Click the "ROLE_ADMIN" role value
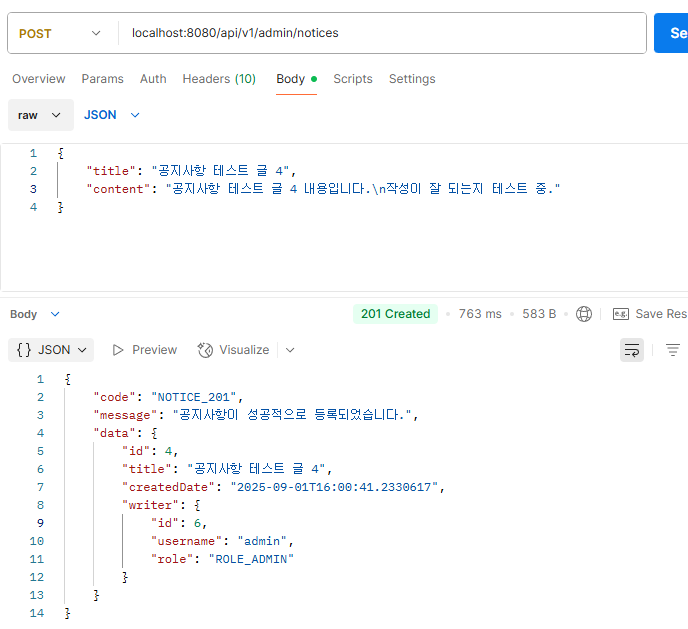 pos(251,559)
